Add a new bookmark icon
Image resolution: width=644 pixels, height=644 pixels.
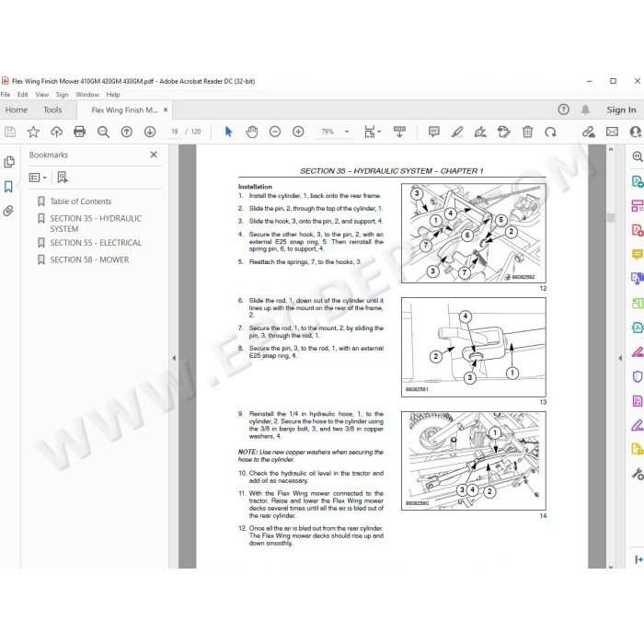[63, 178]
